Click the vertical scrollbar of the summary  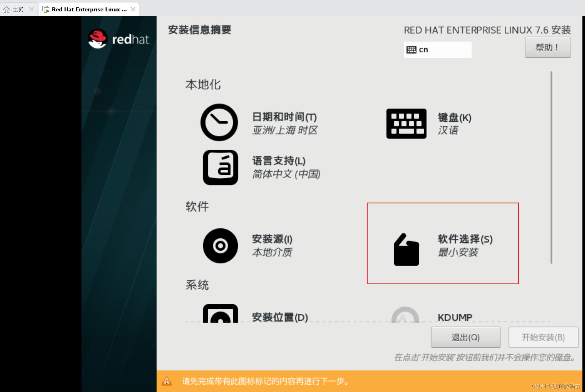(x=551, y=168)
